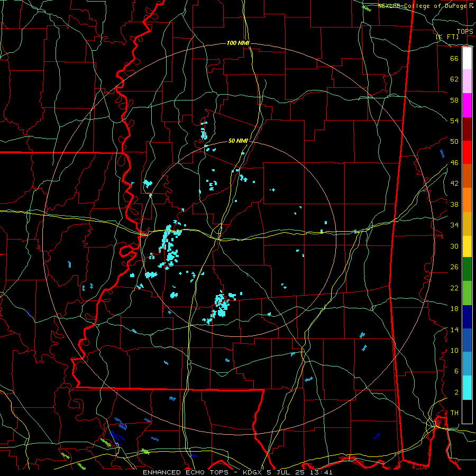The width and height of the screenshot is (476, 476).
Task: Click the legend value "34"
Action: (x=454, y=225)
